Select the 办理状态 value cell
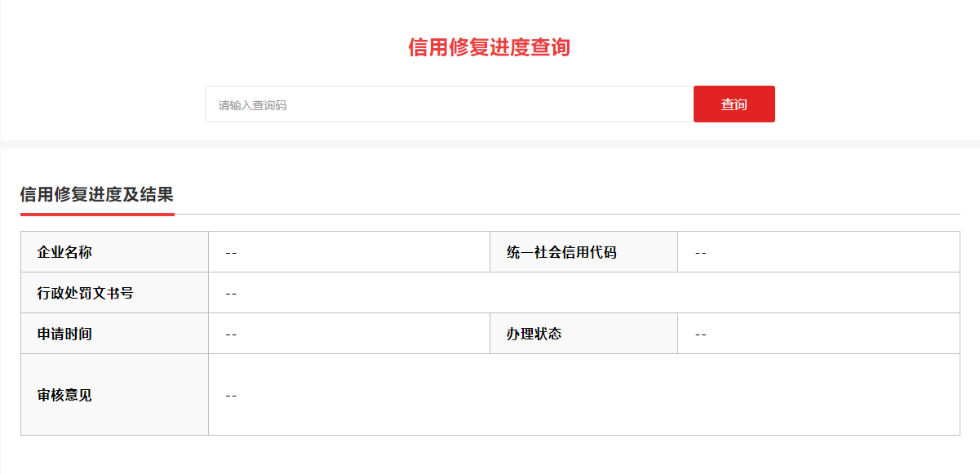 coord(818,334)
